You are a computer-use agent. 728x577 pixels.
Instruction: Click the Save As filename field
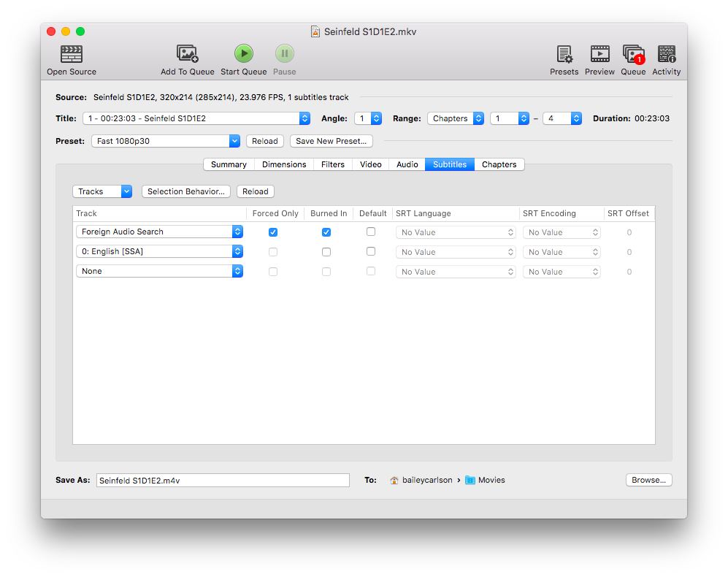point(223,481)
